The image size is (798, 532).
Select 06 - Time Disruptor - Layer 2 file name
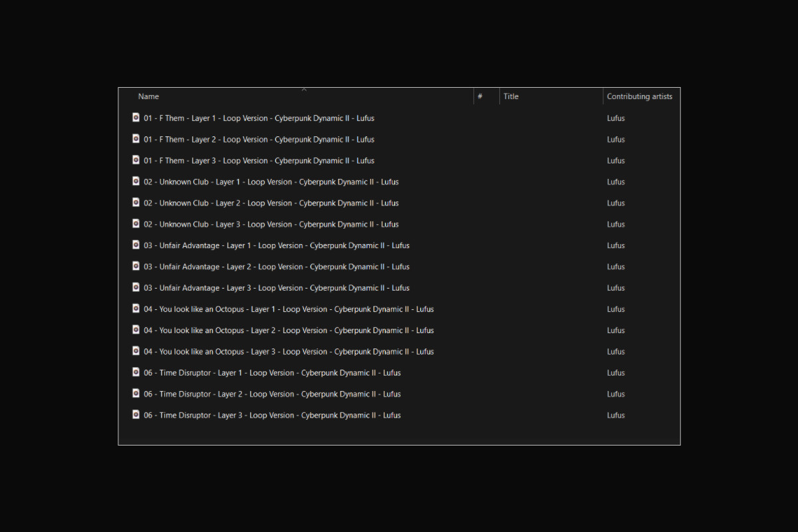click(x=272, y=394)
